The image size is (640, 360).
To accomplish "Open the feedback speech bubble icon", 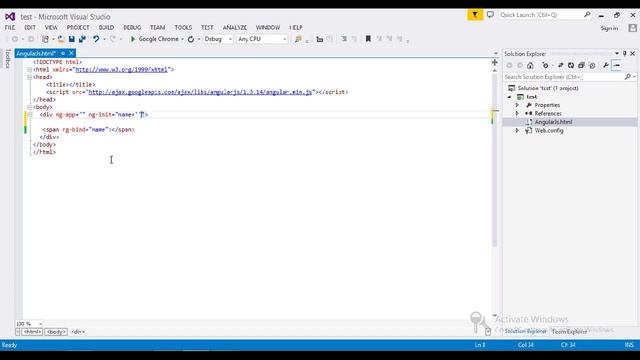I will coord(490,15).
